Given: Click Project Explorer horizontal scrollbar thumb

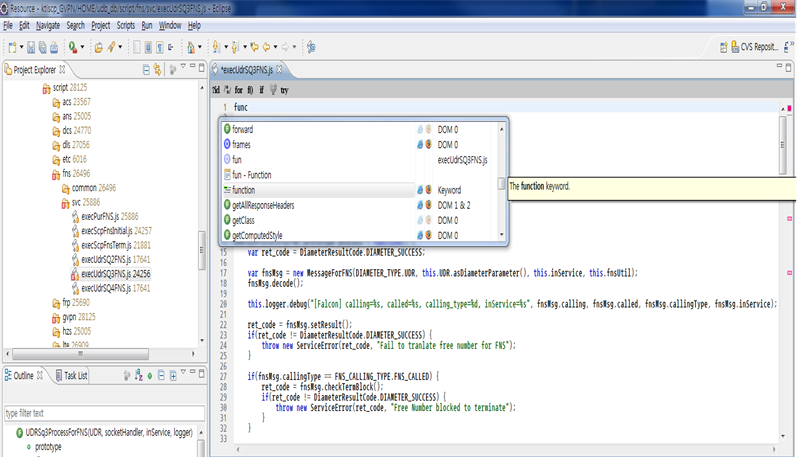Looking at the screenshot, I should (x=80, y=354).
